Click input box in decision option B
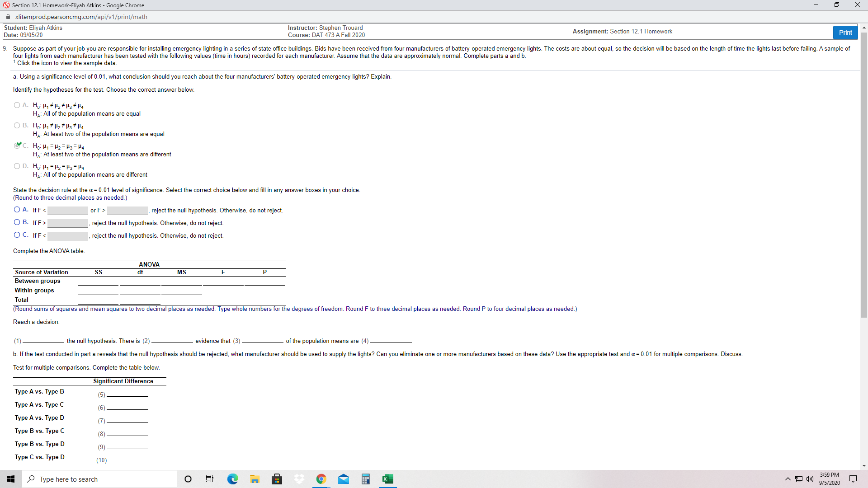 coord(68,223)
